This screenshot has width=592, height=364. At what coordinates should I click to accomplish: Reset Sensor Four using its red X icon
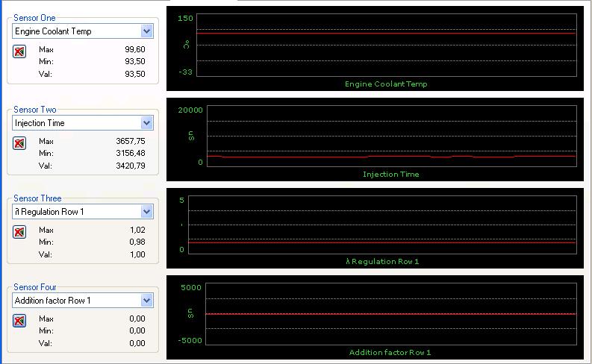tap(20, 321)
